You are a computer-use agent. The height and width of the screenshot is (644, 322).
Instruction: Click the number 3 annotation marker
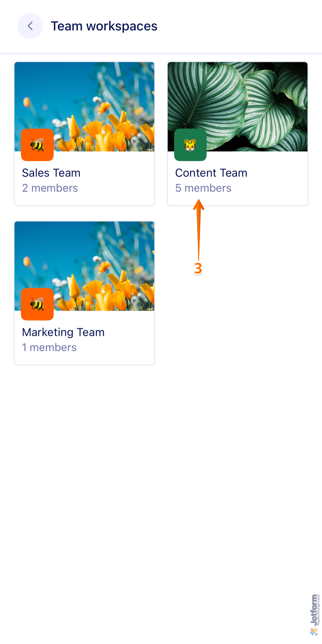click(x=198, y=268)
